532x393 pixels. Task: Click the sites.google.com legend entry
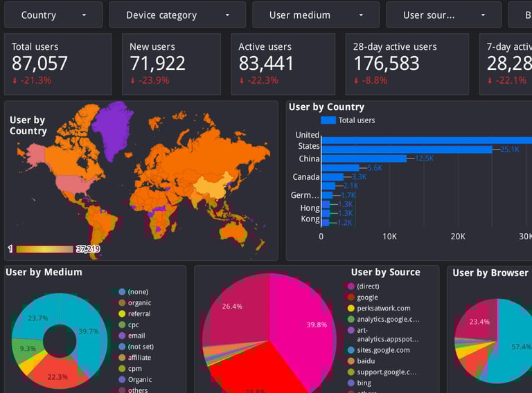[379, 350]
